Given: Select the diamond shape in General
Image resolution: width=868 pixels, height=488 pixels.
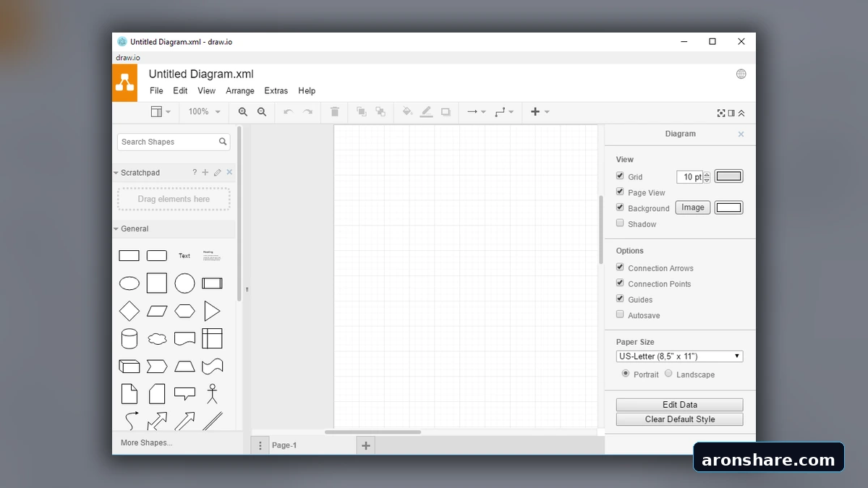Looking at the screenshot, I should coord(129,311).
